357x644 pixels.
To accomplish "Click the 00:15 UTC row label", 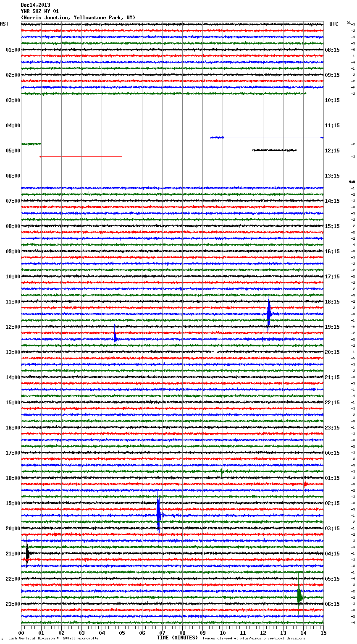I will (x=332, y=453).
